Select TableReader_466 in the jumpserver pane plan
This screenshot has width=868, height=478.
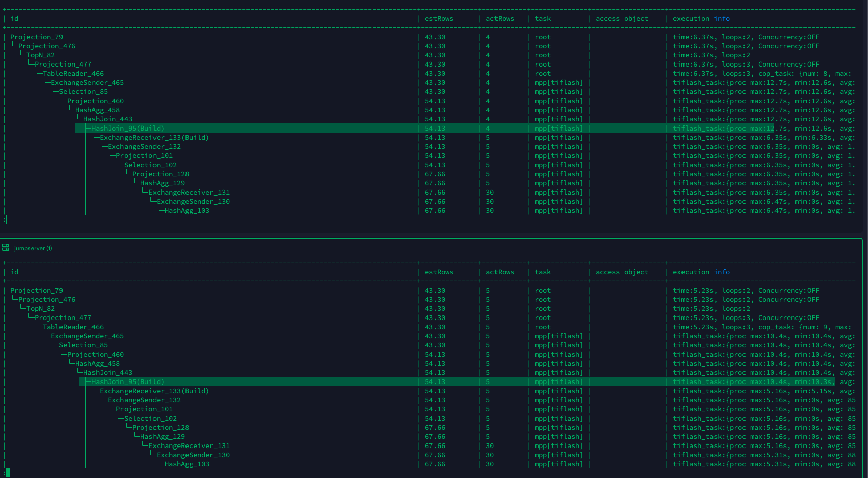point(73,327)
